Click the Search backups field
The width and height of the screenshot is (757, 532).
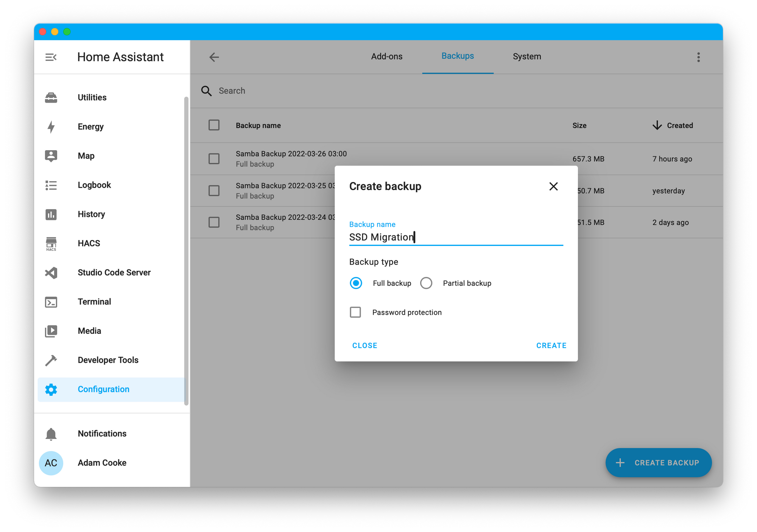point(456,91)
